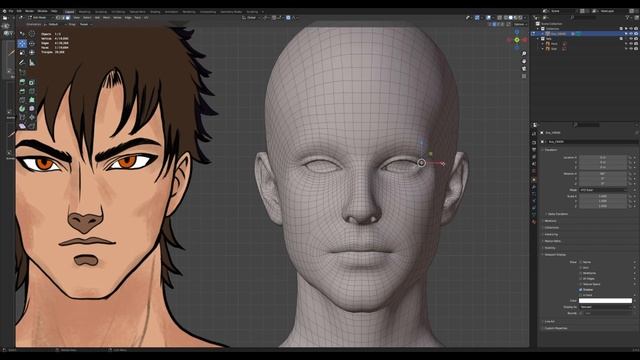The height and width of the screenshot is (360, 640).
Task: Open the Object properties tab icon
Action: tap(534, 180)
